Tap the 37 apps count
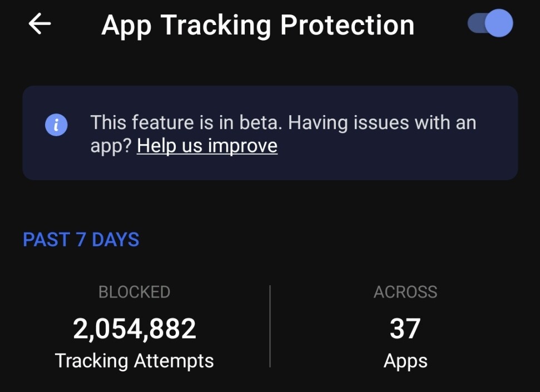 tap(405, 329)
